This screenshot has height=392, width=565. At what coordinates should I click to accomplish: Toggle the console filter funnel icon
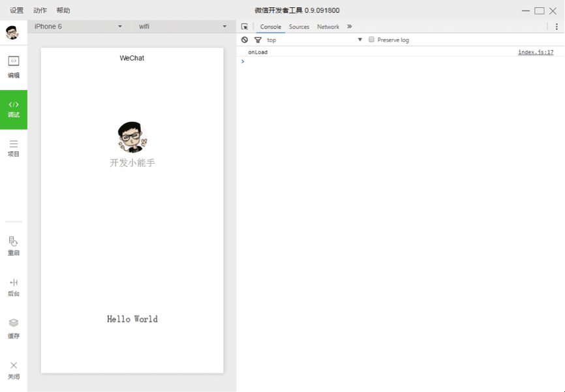pos(258,40)
